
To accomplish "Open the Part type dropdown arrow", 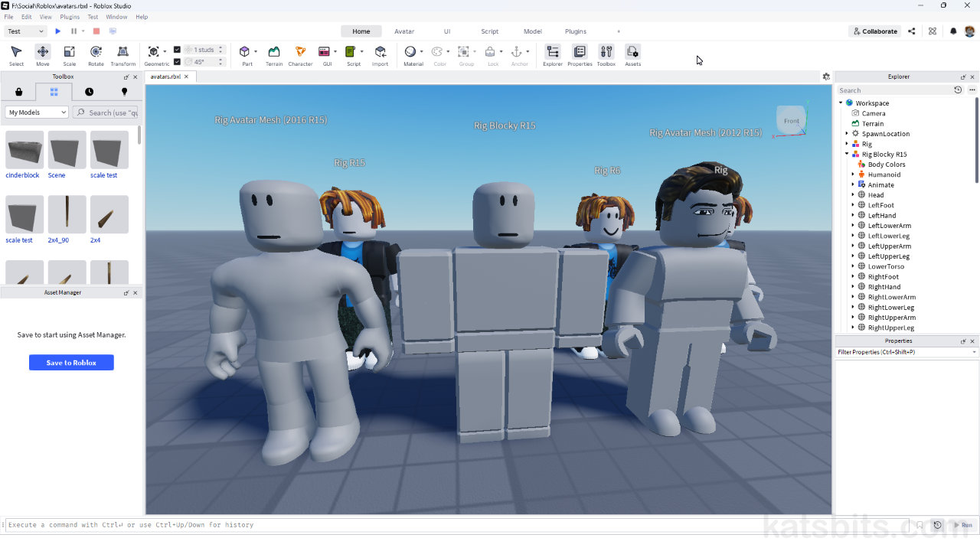I will point(257,52).
